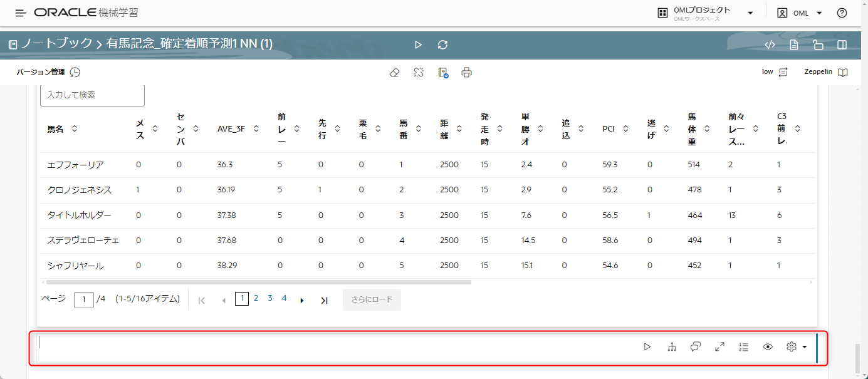Click the export notebook icon
The image size is (868, 379).
coord(443,72)
